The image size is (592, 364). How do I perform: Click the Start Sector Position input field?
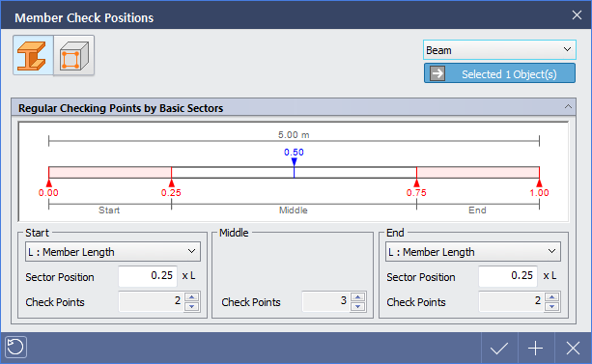click(x=148, y=276)
